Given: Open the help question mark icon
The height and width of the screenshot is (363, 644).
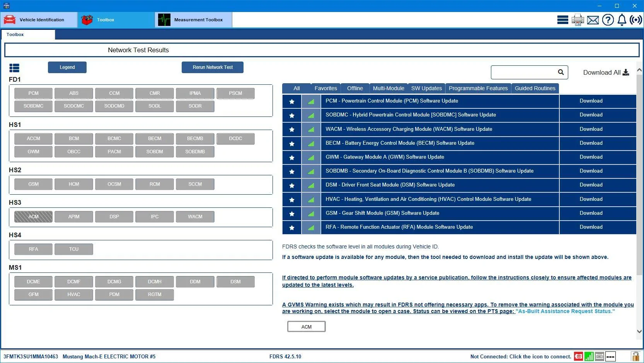Looking at the screenshot, I should [608, 20].
